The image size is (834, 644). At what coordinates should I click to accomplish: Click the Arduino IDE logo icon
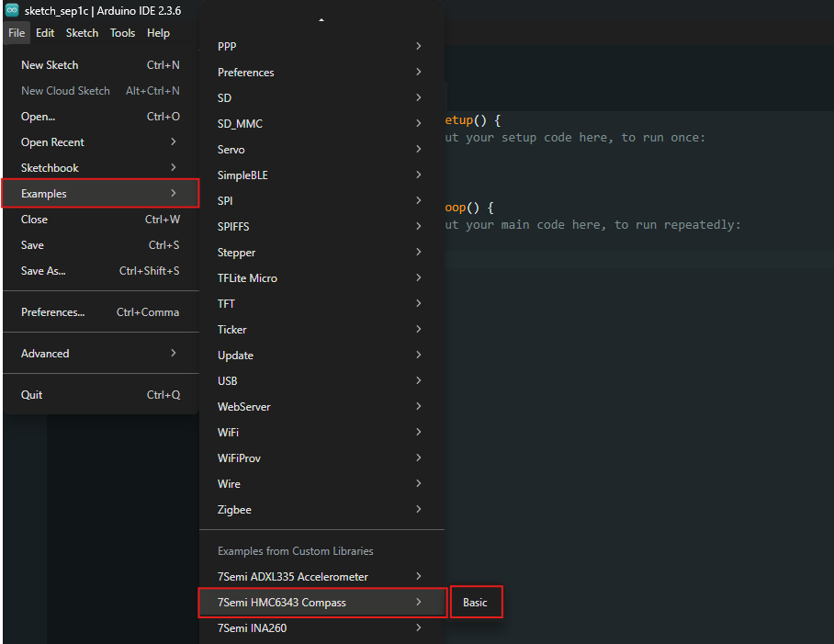pos(12,10)
